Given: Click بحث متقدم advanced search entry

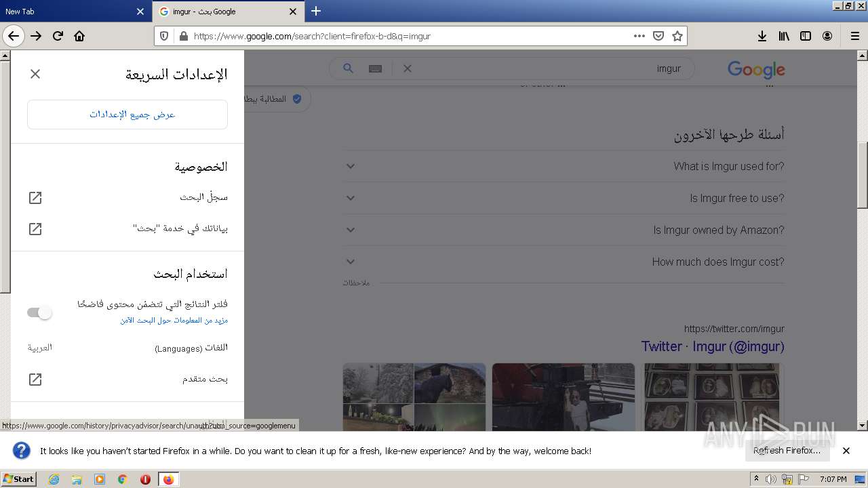Looking at the screenshot, I should (x=205, y=379).
